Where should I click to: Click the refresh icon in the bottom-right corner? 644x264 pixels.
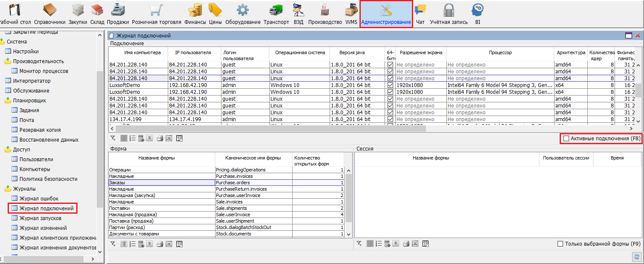[x=636, y=256]
